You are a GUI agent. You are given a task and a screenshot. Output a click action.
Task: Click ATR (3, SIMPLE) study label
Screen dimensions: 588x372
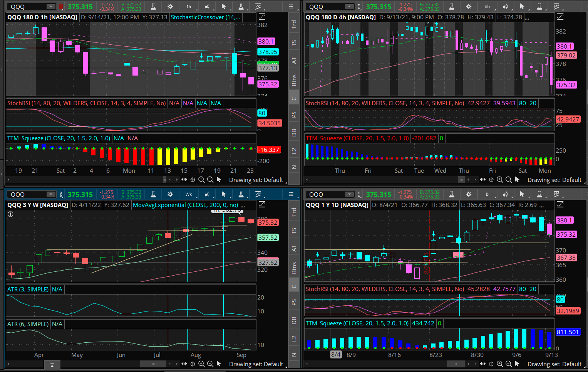(x=28, y=289)
